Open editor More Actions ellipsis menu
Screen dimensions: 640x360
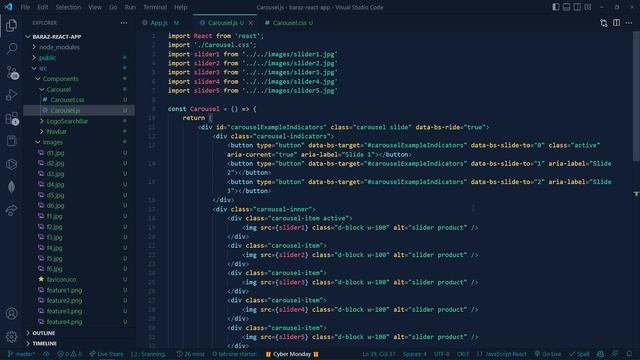(x=629, y=23)
